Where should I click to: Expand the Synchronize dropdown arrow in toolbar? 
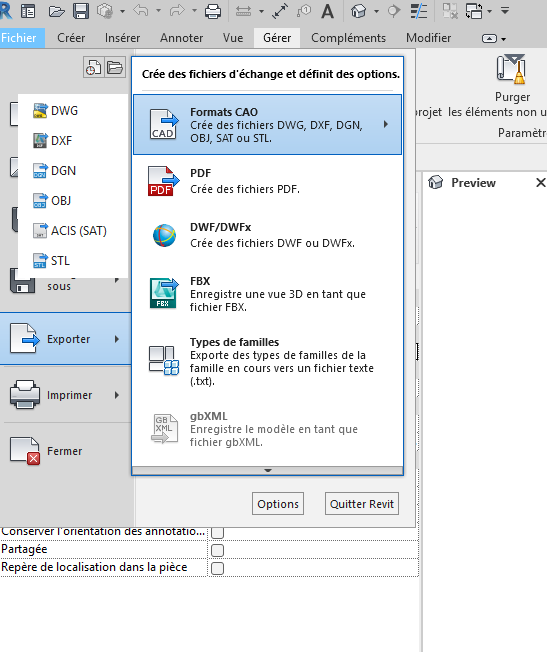click(x=122, y=11)
